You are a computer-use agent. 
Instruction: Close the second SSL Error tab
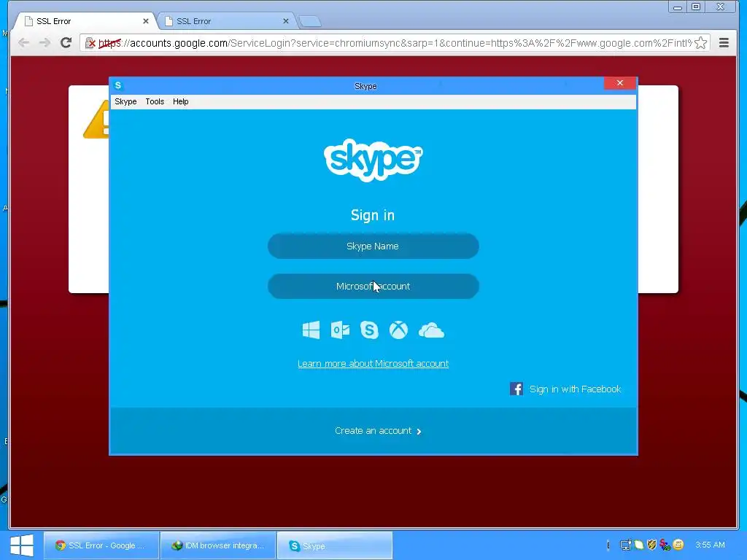tap(286, 21)
